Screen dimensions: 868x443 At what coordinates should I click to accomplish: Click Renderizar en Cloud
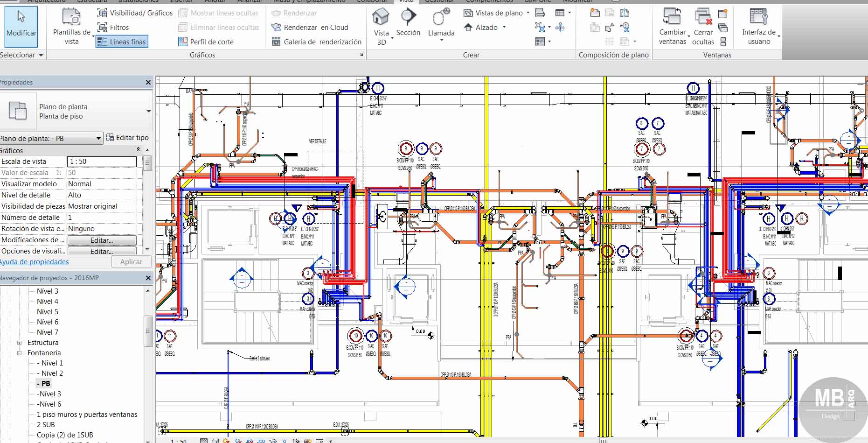click(x=310, y=28)
